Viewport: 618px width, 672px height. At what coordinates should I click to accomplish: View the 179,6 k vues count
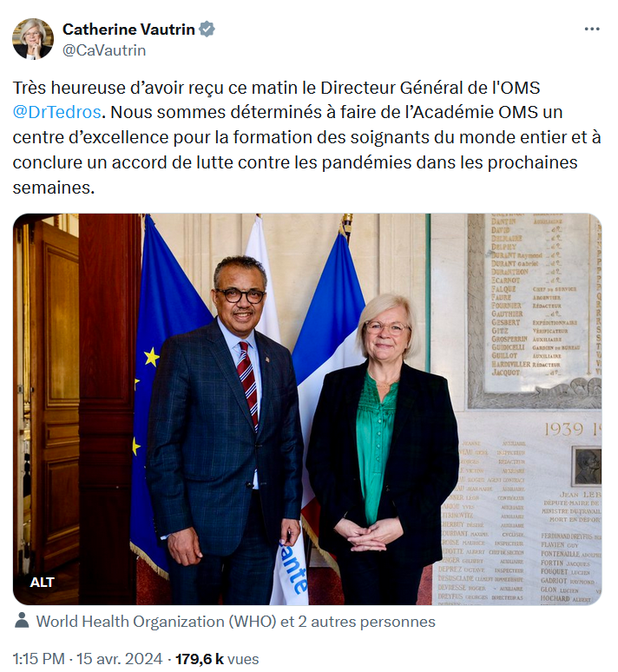217,659
